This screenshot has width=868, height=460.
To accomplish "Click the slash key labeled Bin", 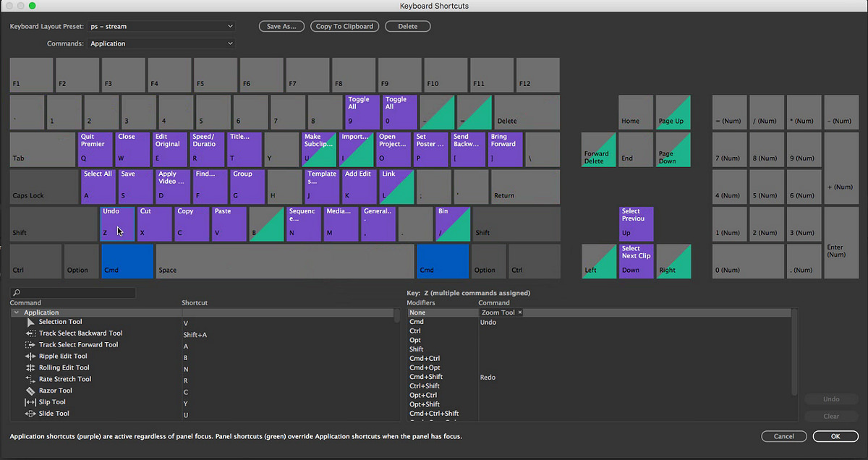I will pyautogui.click(x=453, y=223).
